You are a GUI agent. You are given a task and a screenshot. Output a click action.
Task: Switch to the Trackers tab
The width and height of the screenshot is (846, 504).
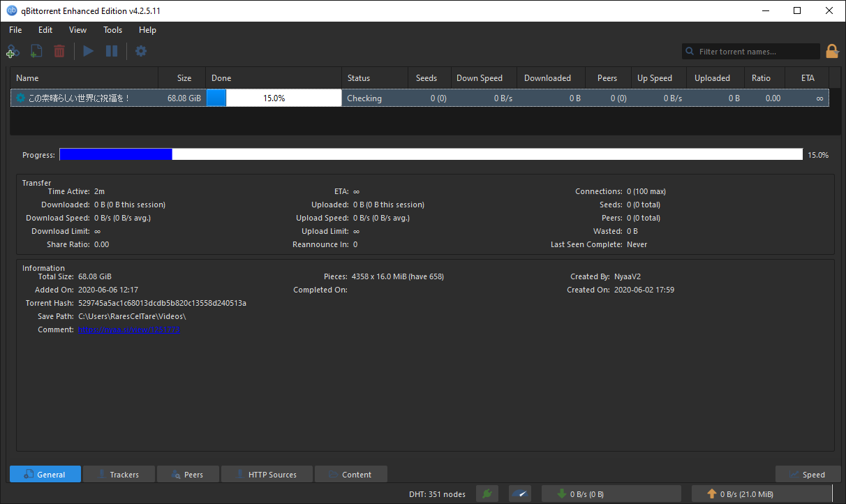pos(119,475)
